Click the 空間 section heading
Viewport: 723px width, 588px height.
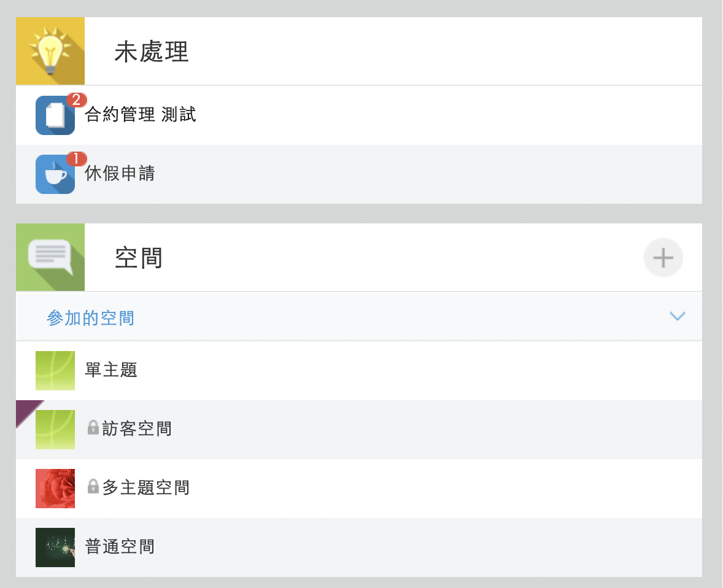click(x=139, y=258)
